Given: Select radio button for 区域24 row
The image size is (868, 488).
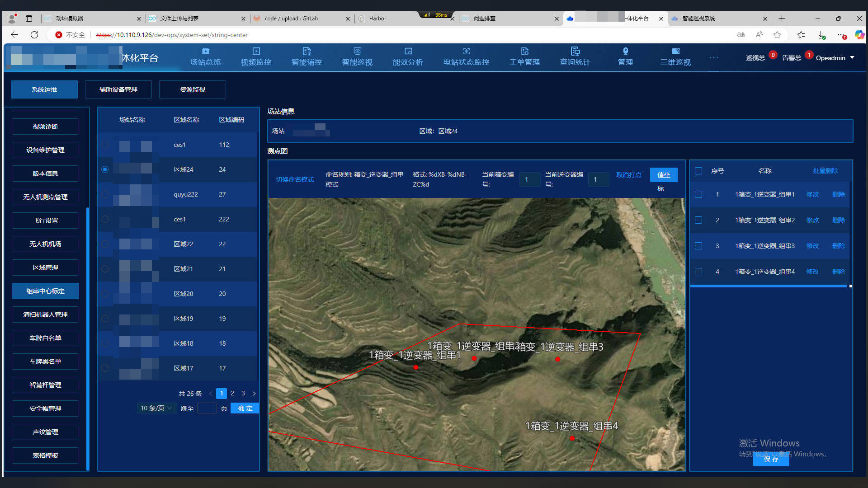Looking at the screenshot, I should point(105,169).
